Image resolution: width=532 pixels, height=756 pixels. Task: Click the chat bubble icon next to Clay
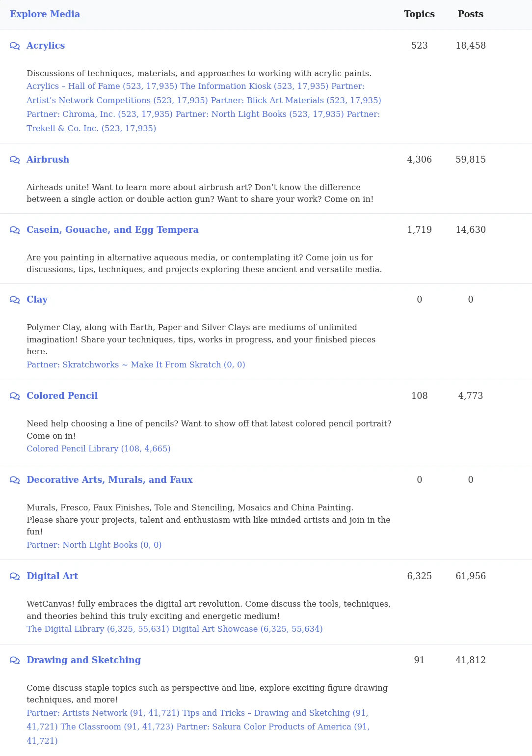click(15, 300)
